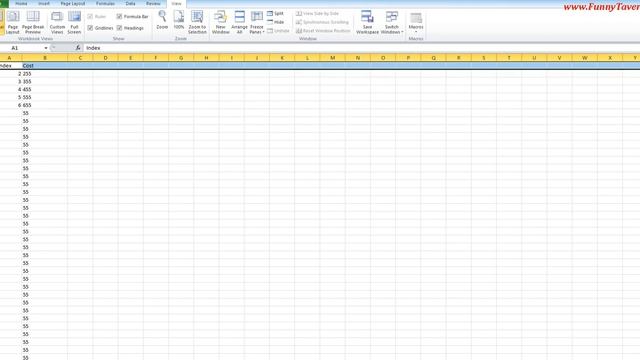This screenshot has height=360, width=640.
Task: Select the cell containing 455
Action: coord(45,89)
